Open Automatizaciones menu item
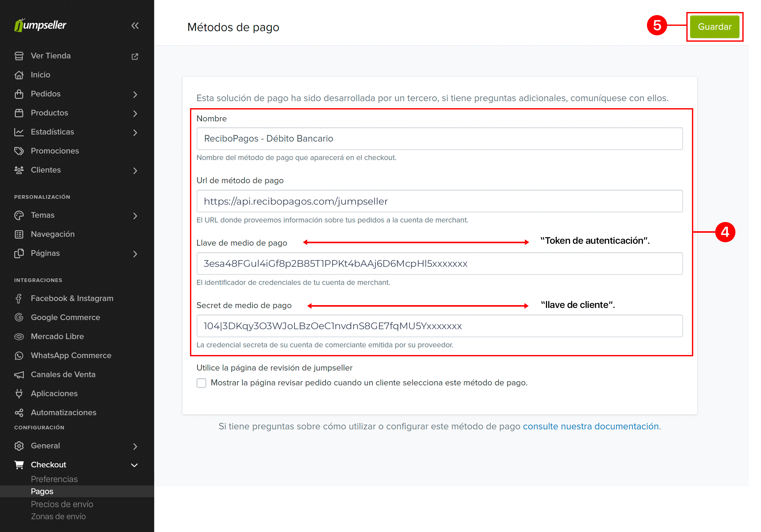This screenshot has height=532, width=761. (x=64, y=412)
